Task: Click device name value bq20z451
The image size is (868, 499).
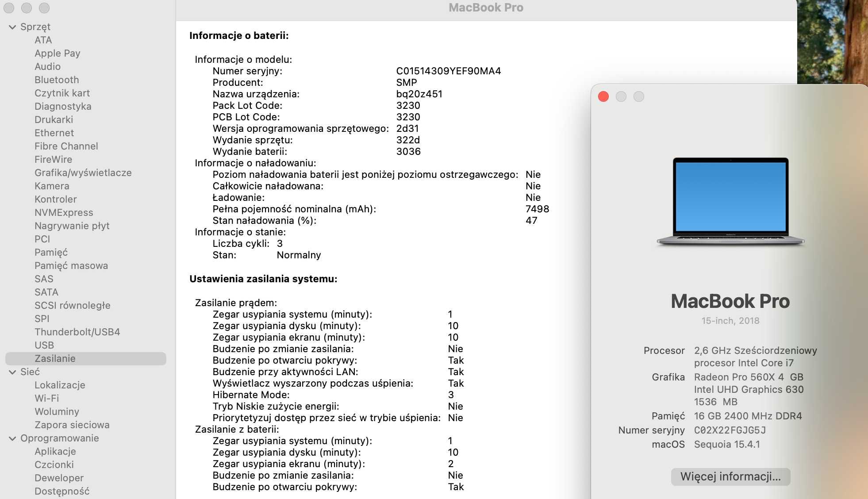Action: tap(419, 94)
